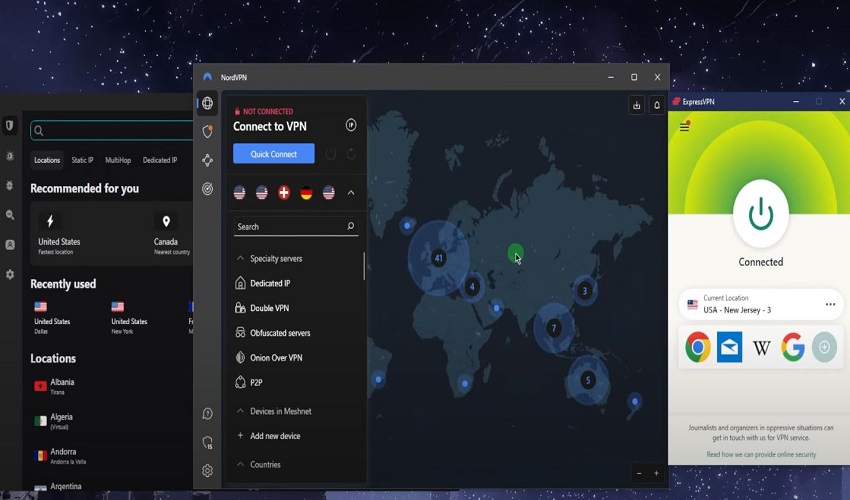850x500 pixels.
Task: Collapse Specialty servers section
Action: [x=240, y=258]
